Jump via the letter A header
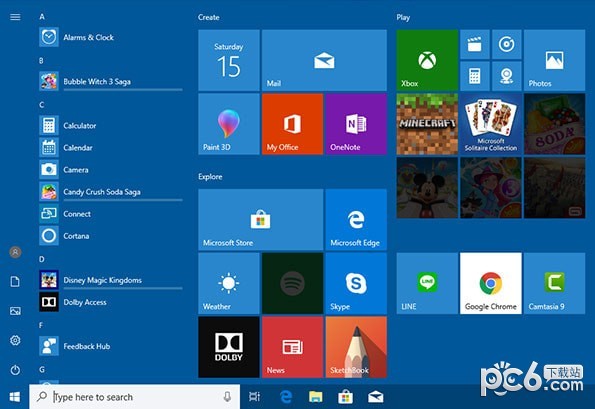 pyautogui.click(x=42, y=17)
